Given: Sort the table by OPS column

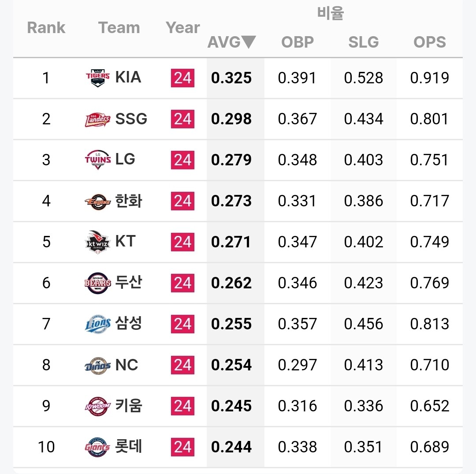Looking at the screenshot, I should point(430,42).
